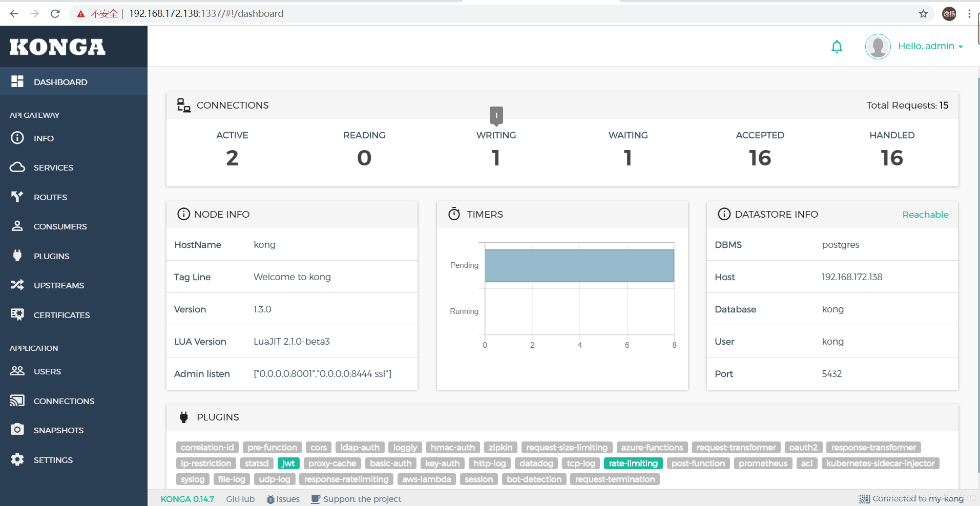Click KONGA 0.14.7 version link
Image resolution: width=980 pixels, height=506 pixels.
187,499
